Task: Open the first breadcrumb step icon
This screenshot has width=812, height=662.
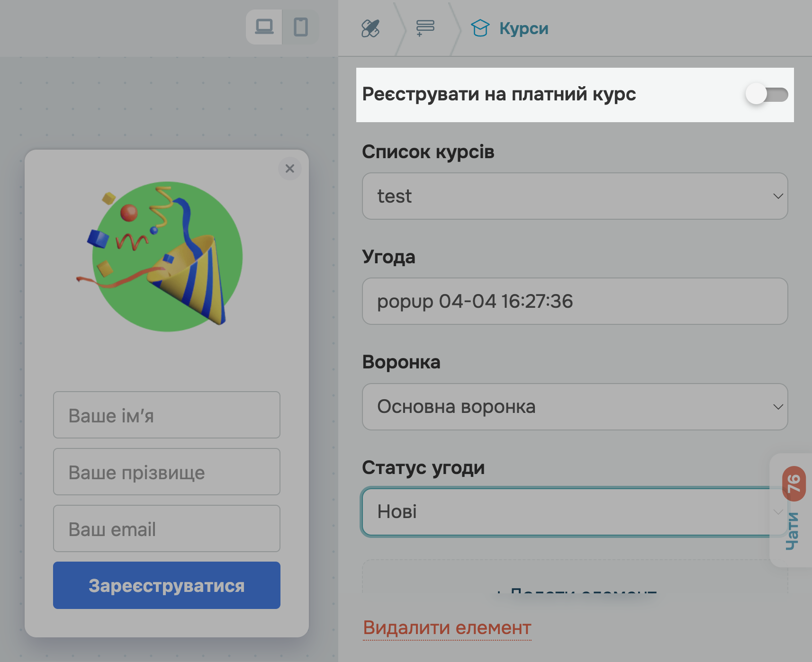Action: (371, 28)
